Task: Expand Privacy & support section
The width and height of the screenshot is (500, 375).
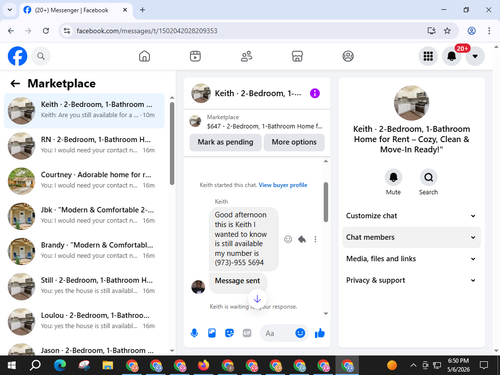Action: [x=411, y=280]
